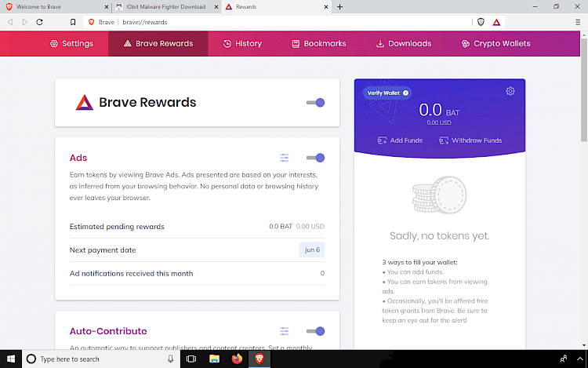The height and width of the screenshot is (368, 588).
Task: Click Add Funds in the wallet
Action: [400, 140]
